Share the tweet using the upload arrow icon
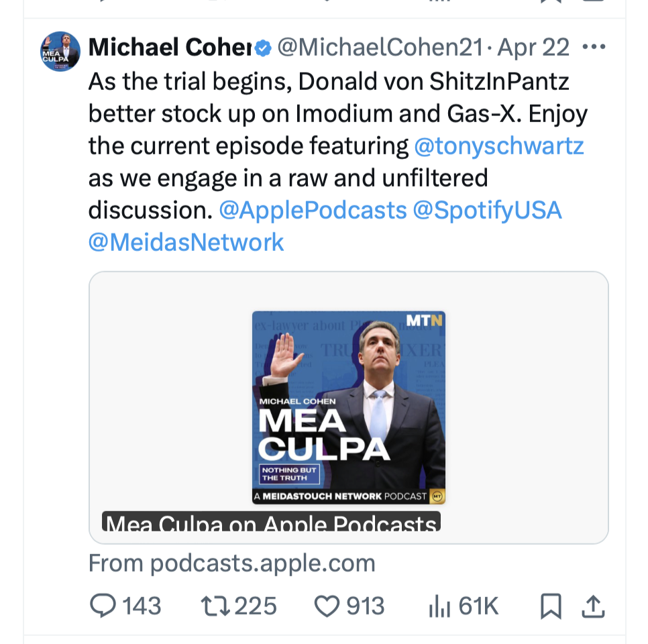The height and width of the screenshot is (644, 648). [592, 606]
